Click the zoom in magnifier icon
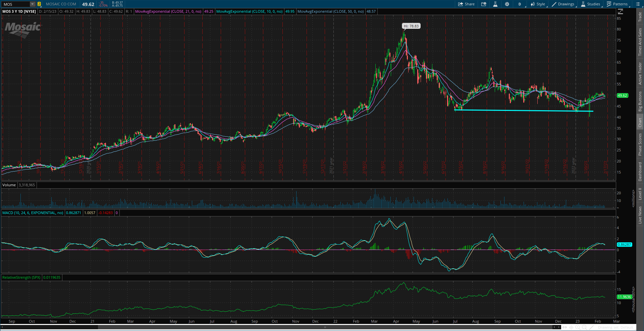 (x=578, y=327)
